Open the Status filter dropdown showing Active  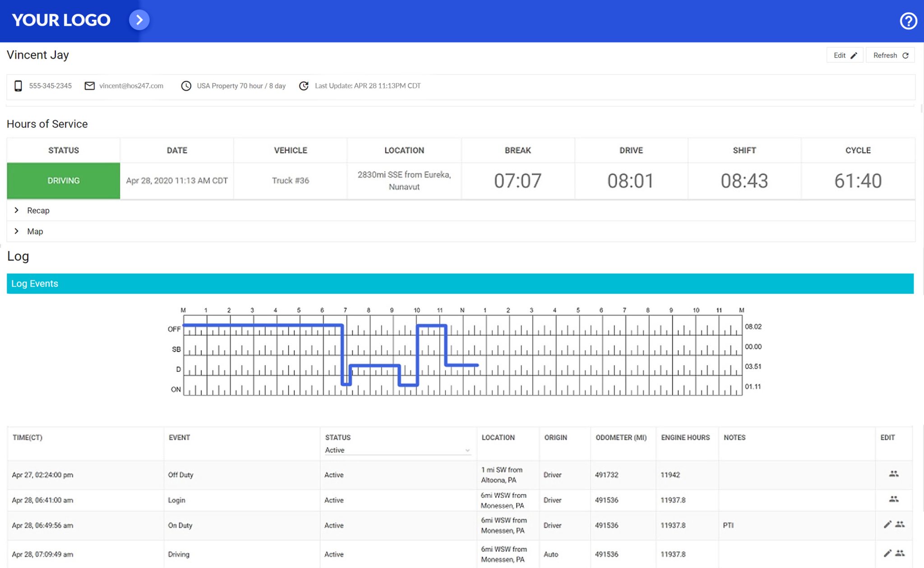(x=397, y=450)
